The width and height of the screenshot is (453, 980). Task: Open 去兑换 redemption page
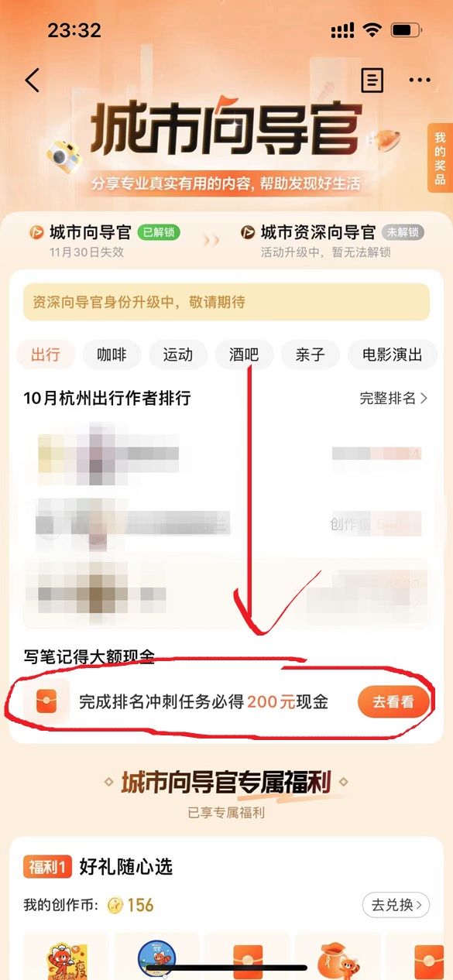pos(396,905)
